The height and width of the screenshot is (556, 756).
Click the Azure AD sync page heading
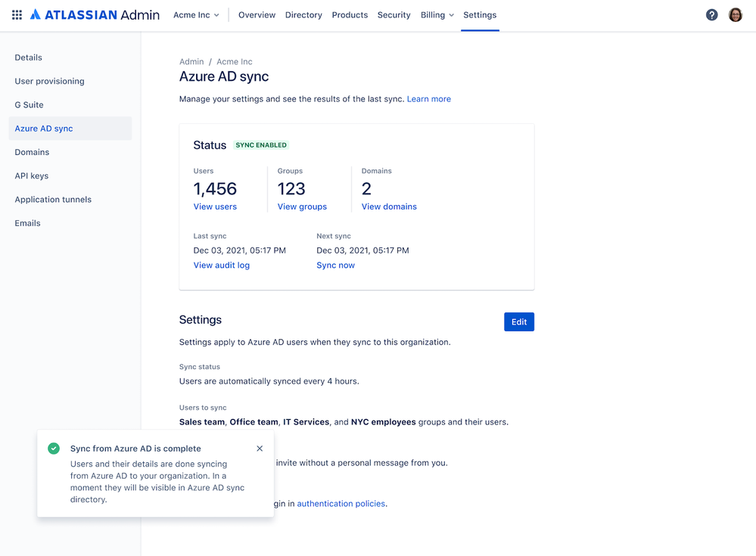tap(224, 76)
